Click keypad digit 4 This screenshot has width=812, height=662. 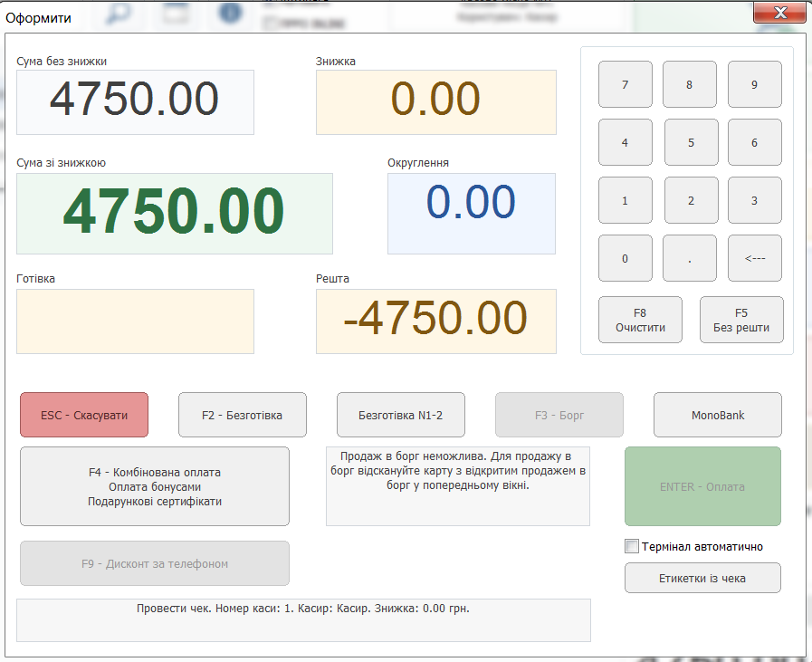tap(625, 142)
